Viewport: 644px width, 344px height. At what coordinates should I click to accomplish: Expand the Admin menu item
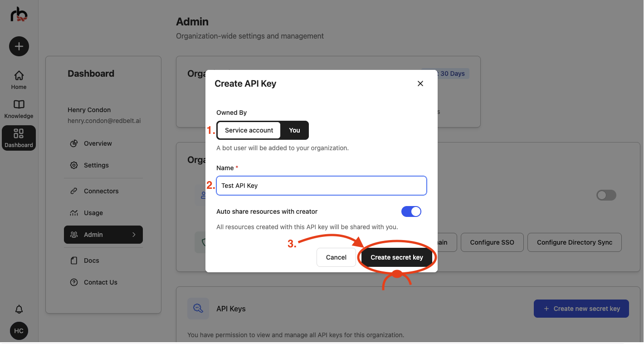coord(103,235)
